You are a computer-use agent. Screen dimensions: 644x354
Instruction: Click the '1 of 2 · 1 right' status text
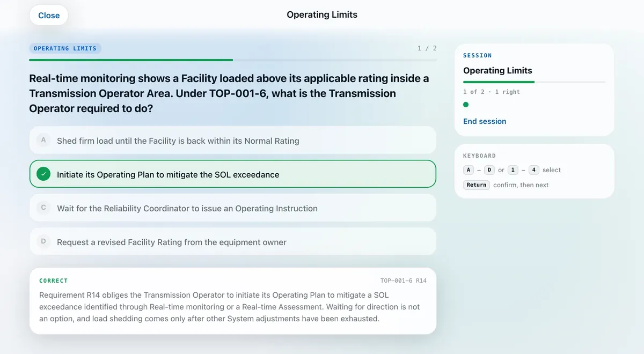[492, 92]
